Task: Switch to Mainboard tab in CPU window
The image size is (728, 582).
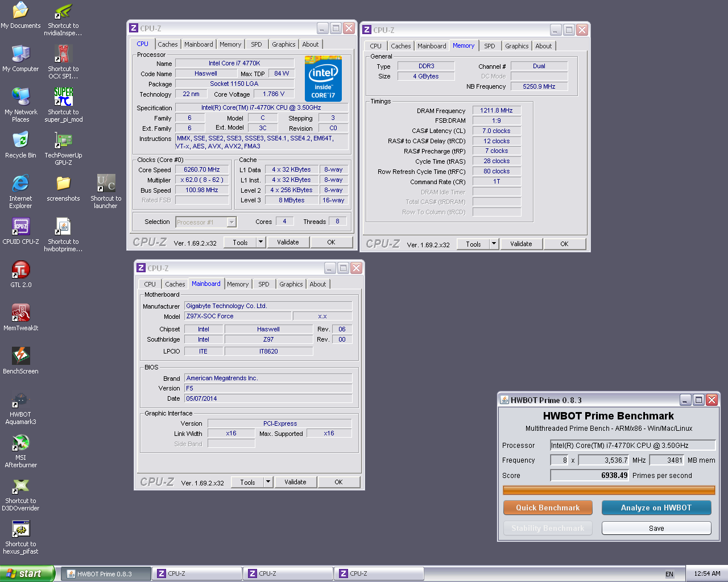Action: coord(198,44)
